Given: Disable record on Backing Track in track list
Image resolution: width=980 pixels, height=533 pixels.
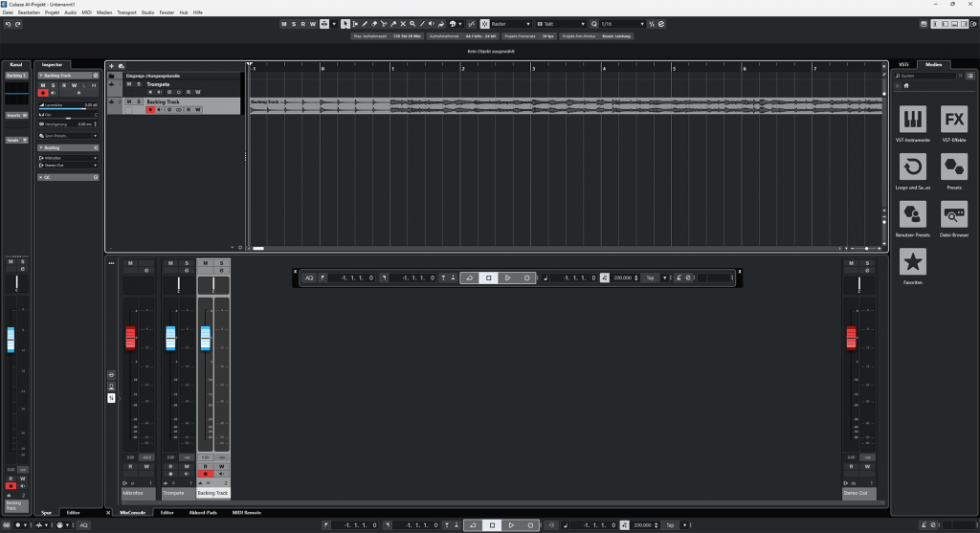Looking at the screenshot, I should click(150, 109).
